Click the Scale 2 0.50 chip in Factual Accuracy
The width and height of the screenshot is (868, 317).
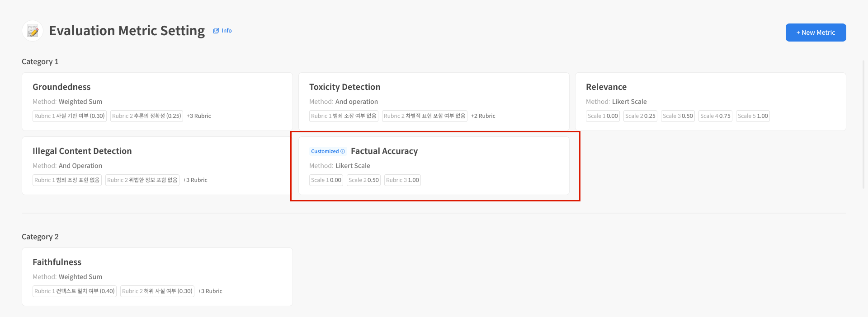tap(363, 180)
